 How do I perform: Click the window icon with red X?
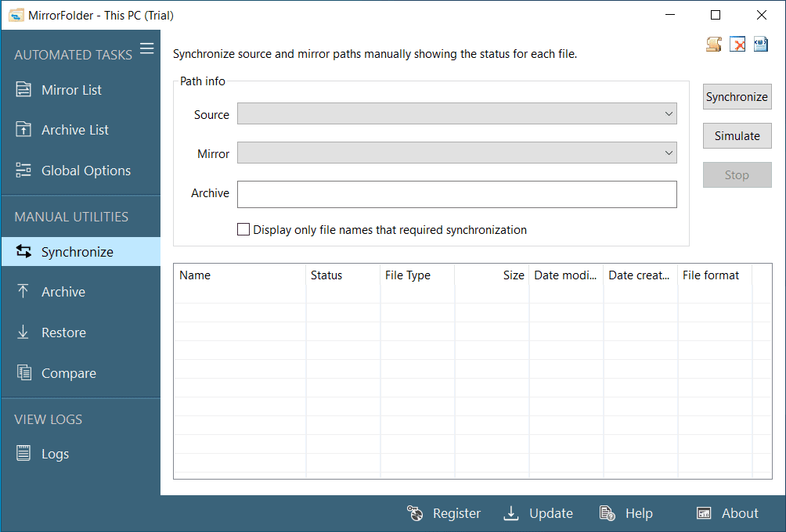[737, 45]
